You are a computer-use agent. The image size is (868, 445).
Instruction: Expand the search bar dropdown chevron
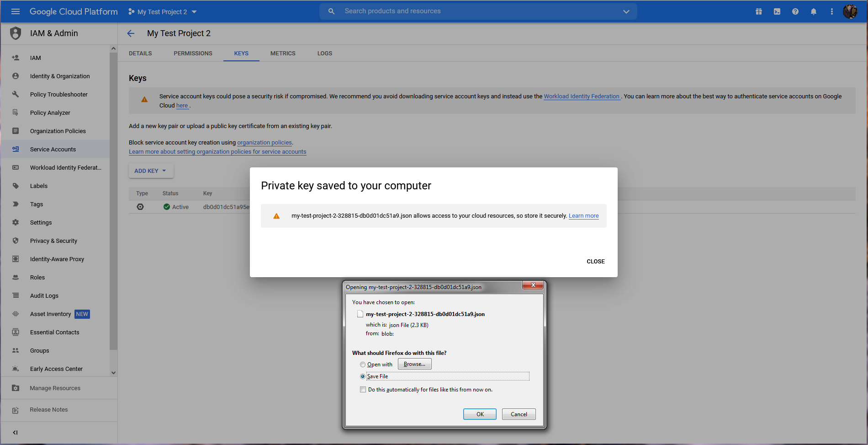coord(626,11)
